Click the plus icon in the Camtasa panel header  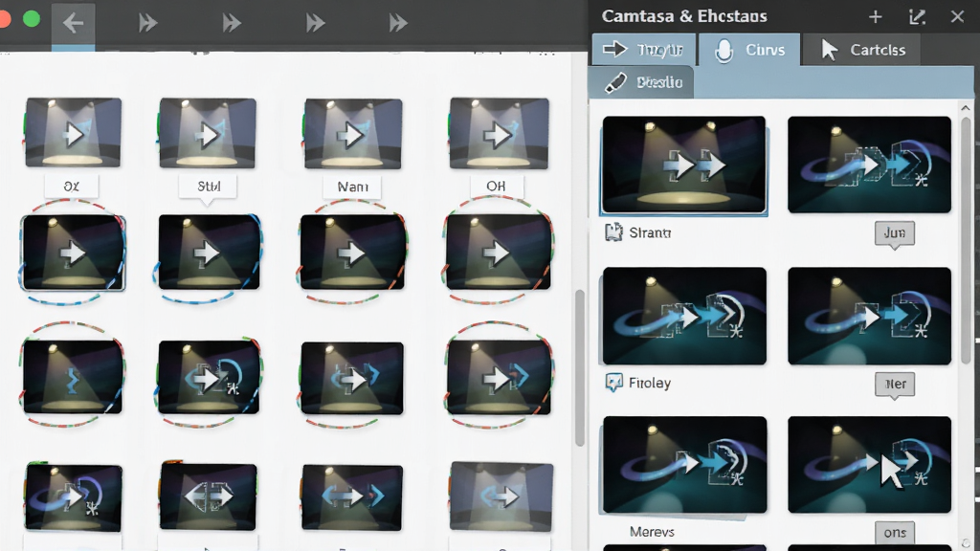(875, 17)
